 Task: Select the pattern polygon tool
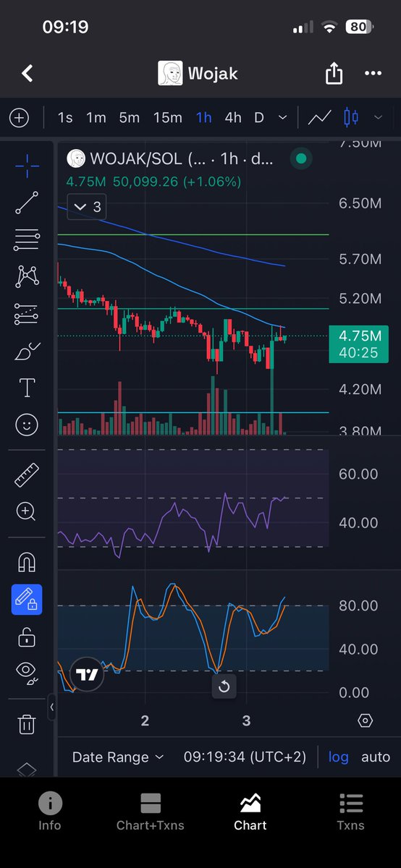click(27, 276)
